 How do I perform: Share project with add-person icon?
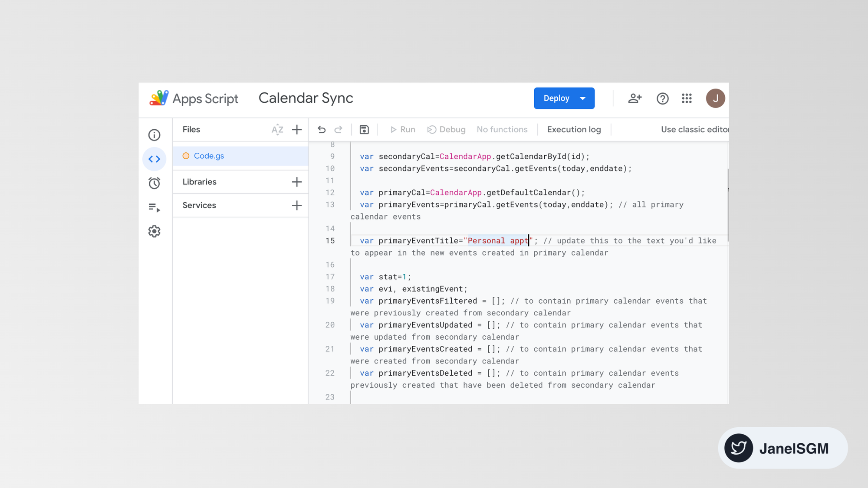click(635, 98)
